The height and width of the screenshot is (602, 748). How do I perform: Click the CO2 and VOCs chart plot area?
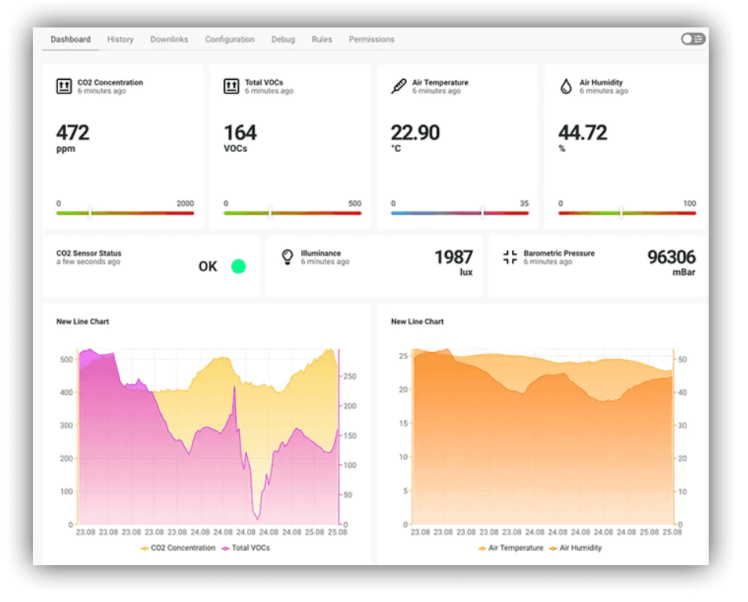tap(208, 436)
